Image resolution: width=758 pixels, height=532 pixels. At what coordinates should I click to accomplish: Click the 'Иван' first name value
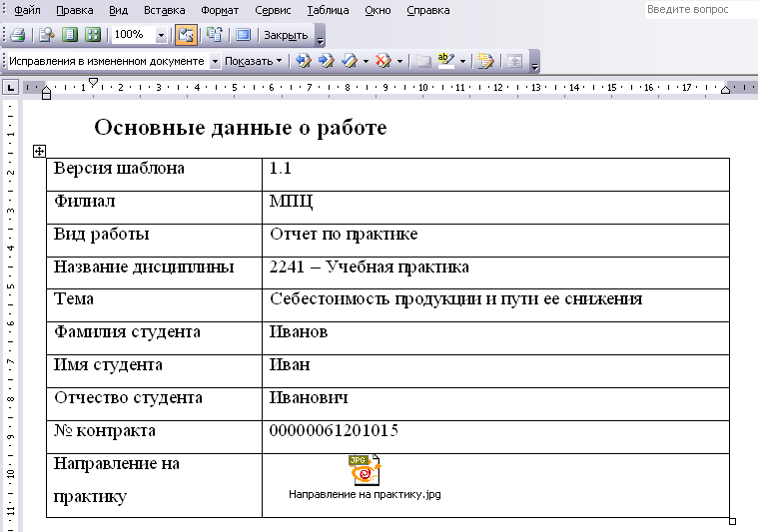[x=289, y=364]
